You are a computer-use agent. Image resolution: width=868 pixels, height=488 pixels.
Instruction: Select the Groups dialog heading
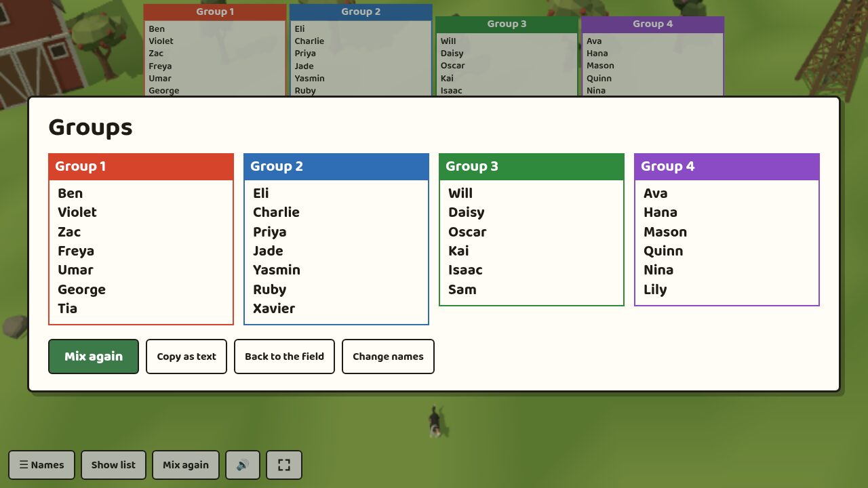(x=91, y=127)
